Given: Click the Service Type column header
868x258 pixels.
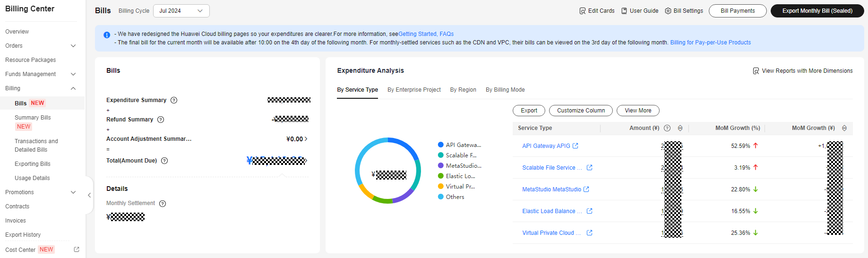Looking at the screenshot, I should tap(535, 128).
